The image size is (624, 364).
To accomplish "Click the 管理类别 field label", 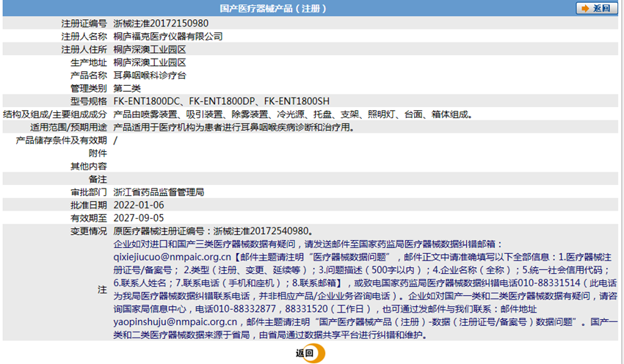I will click(x=88, y=88).
